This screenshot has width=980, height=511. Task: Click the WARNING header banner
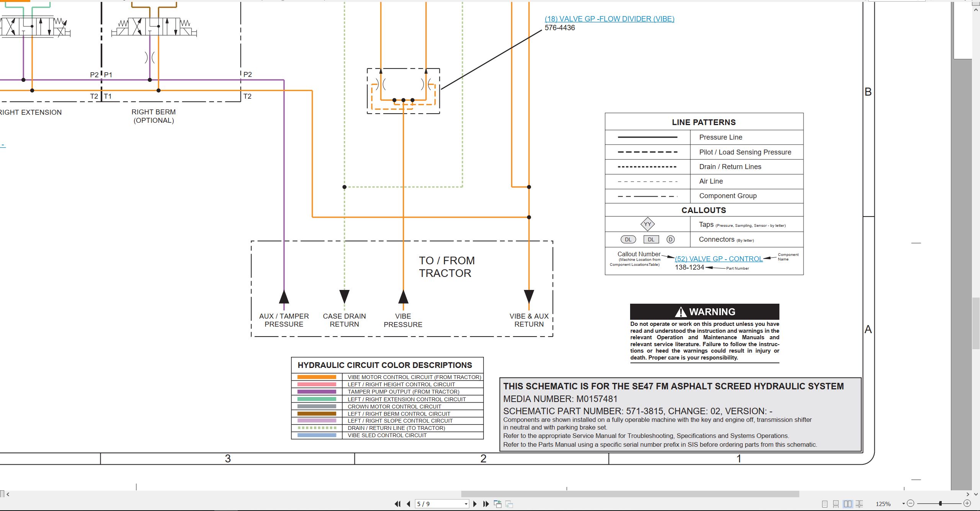pyautogui.click(x=704, y=312)
